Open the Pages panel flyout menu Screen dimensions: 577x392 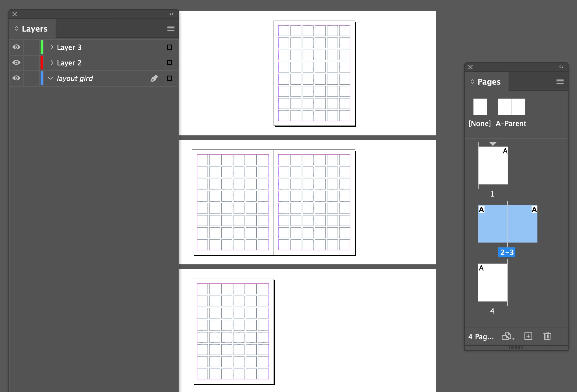[560, 82]
